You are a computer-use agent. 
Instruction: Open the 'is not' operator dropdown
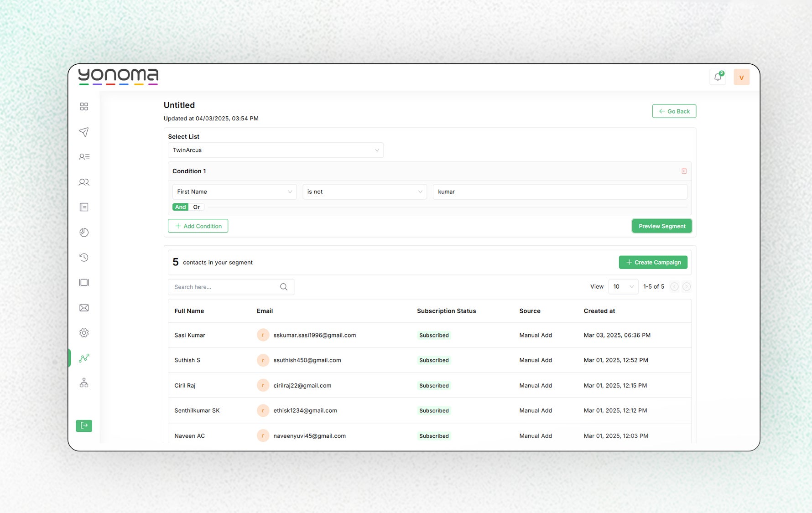click(x=364, y=192)
